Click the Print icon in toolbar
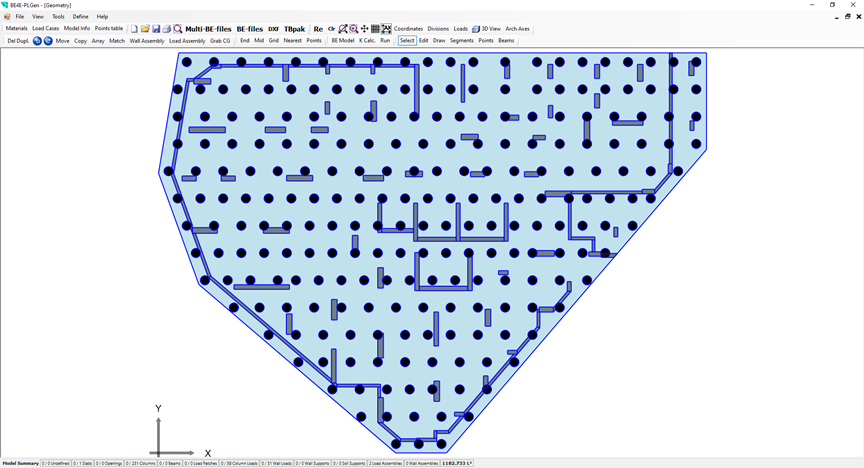Image resolution: width=864 pixels, height=468 pixels. tap(166, 29)
